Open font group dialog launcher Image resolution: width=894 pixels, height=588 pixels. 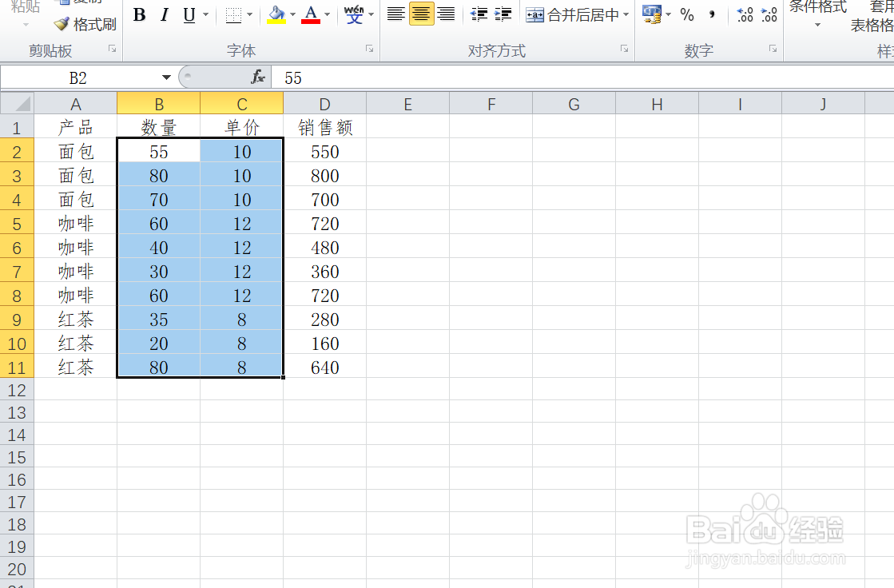(x=369, y=50)
